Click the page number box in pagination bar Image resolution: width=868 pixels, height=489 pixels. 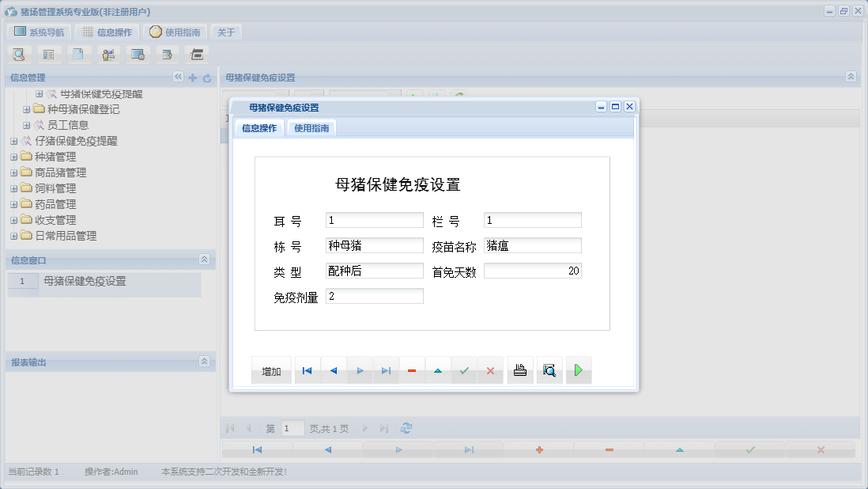click(x=292, y=428)
